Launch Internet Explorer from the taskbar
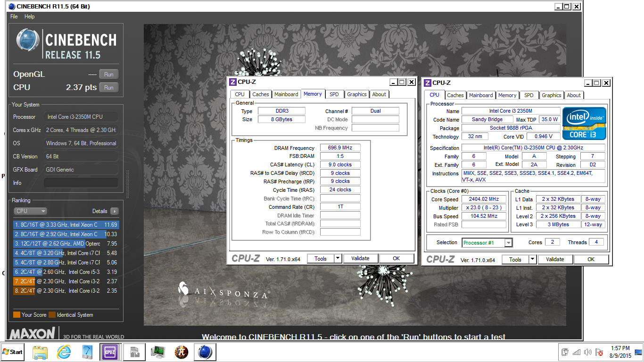 click(x=64, y=352)
